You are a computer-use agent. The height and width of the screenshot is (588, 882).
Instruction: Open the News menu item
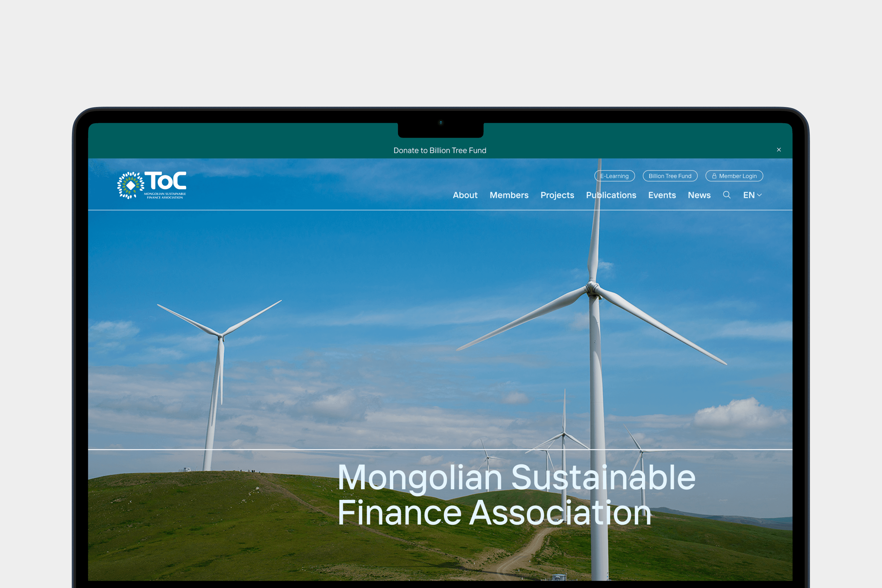pos(699,195)
